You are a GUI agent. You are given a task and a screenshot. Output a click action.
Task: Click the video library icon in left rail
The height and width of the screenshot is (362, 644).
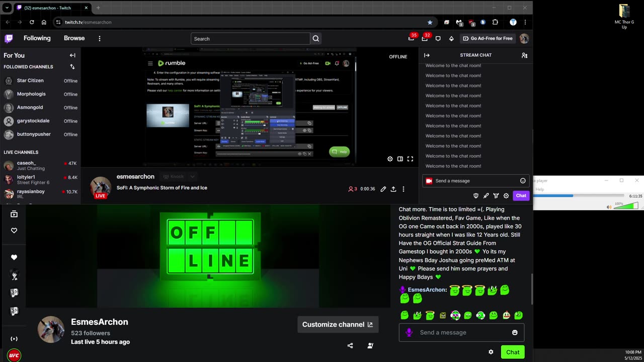pos(14,214)
